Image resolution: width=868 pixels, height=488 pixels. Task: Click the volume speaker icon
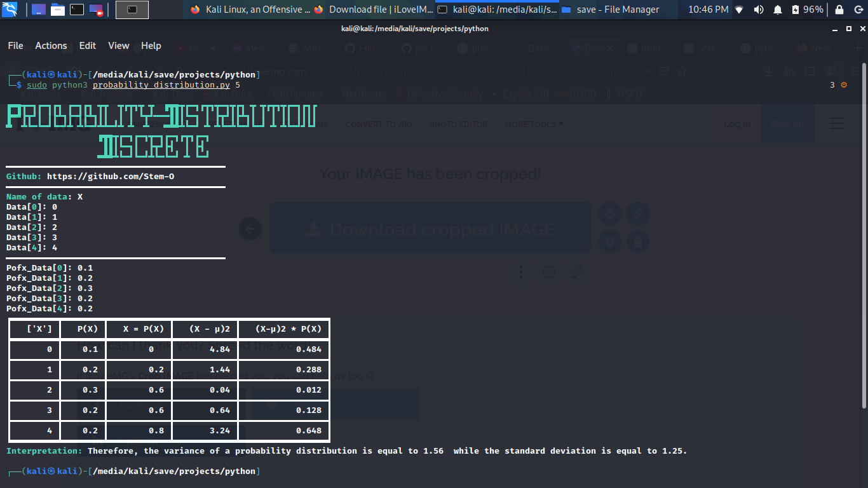coord(759,10)
